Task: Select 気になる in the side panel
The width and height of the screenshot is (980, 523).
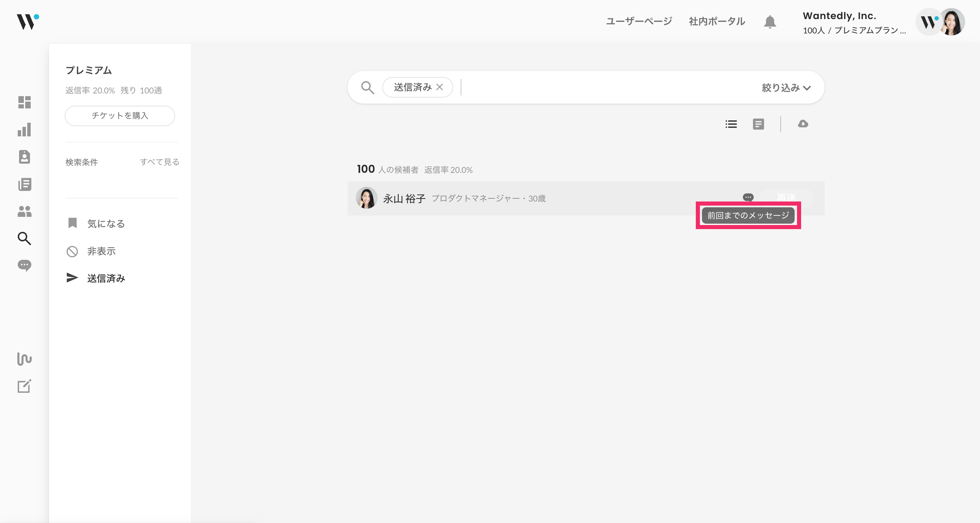Action: point(106,224)
